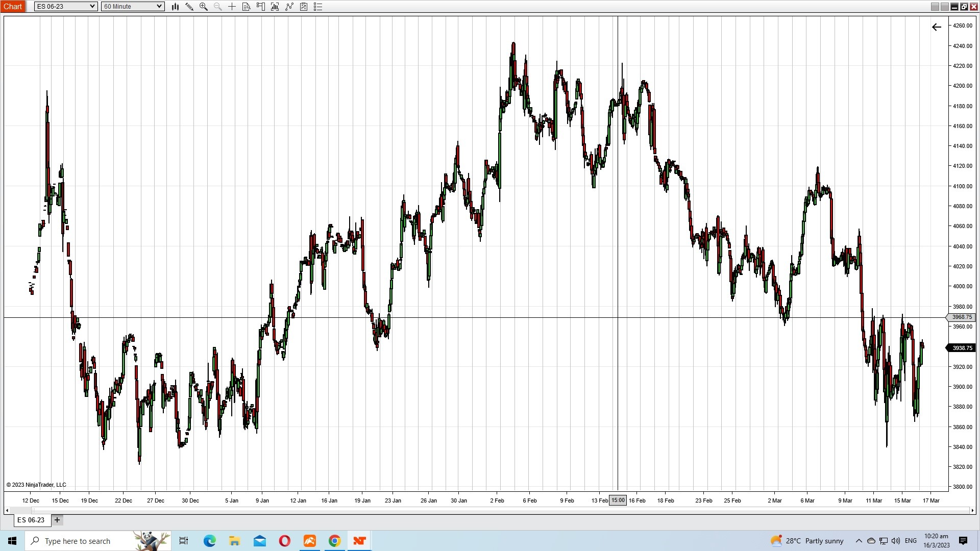Open the data box icon
Viewport: 980px width, 551px height.
click(246, 7)
